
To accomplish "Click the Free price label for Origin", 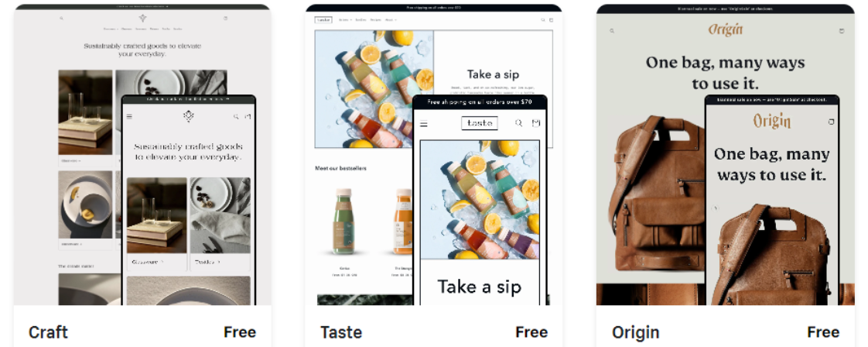I will 823,332.
